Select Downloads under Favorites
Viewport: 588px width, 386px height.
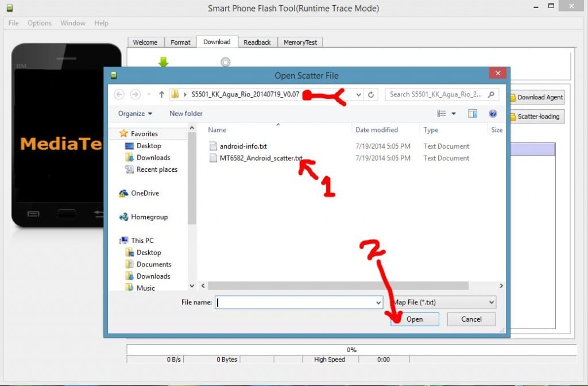click(x=153, y=157)
